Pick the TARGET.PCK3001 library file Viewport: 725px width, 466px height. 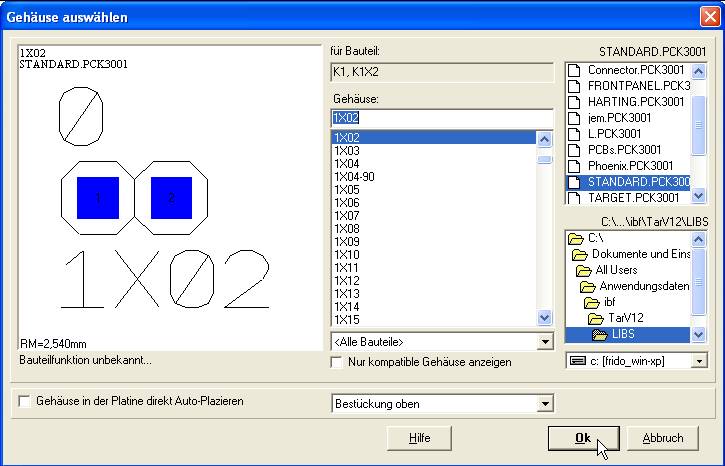pyautogui.click(x=633, y=198)
